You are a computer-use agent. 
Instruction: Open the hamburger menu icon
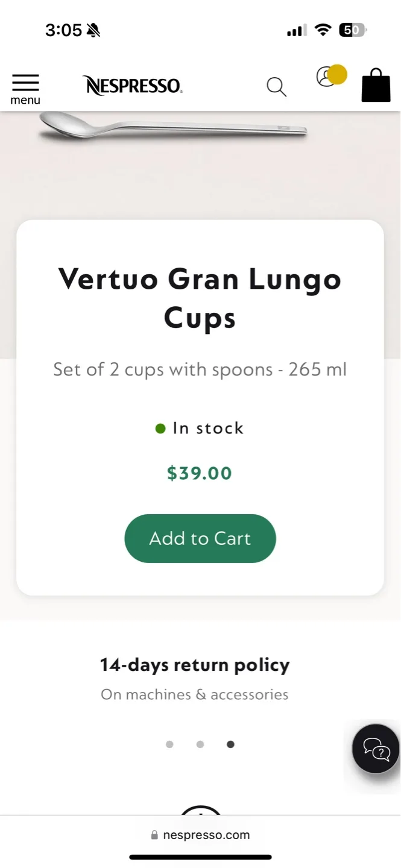coord(25,81)
